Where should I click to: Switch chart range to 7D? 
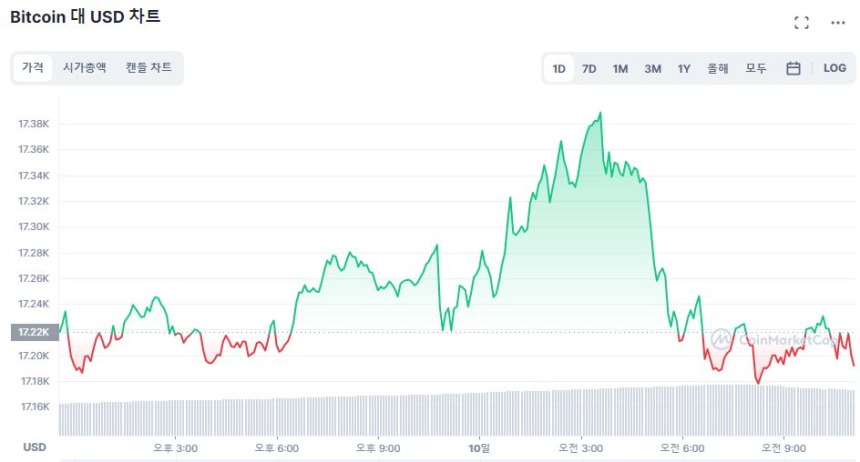589,68
